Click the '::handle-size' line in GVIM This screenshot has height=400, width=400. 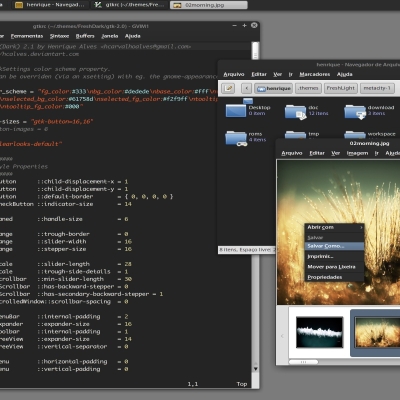[x=63, y=219]
